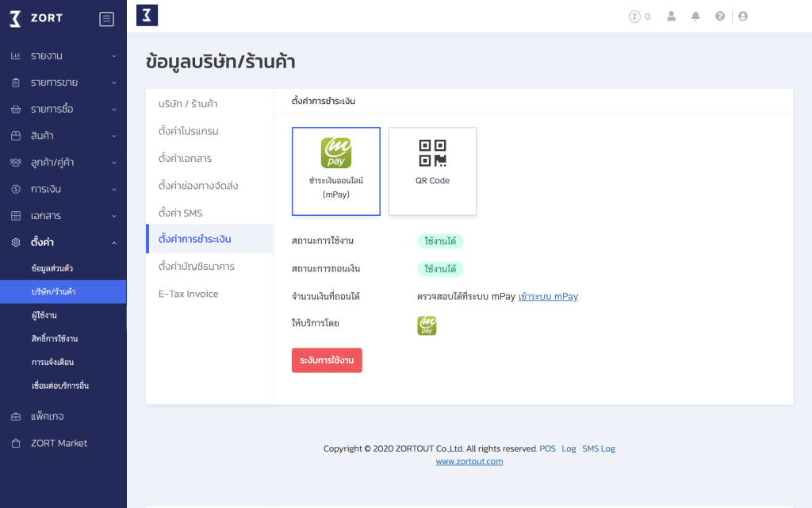
Task: Open the help question mark icon
Action: coord(720,17)
